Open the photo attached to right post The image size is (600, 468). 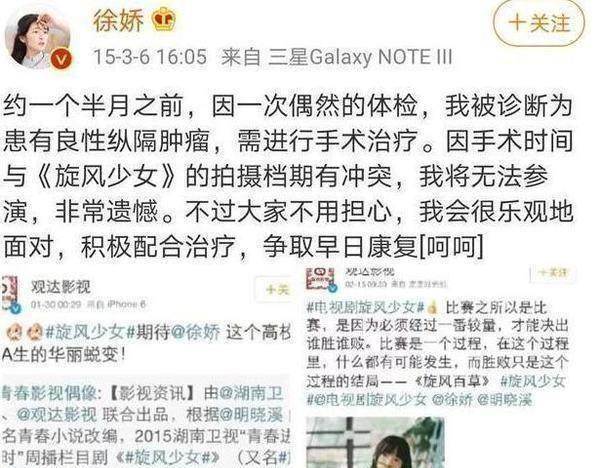375,442
